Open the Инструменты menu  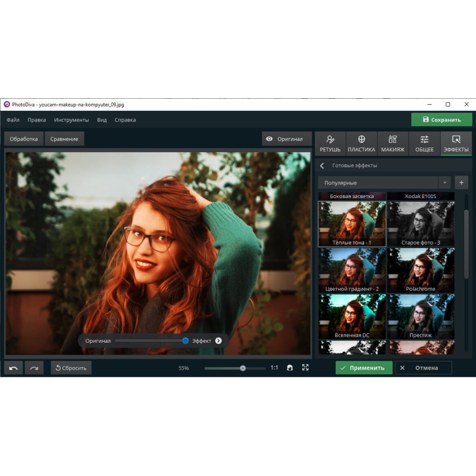(x=71, y=120)
